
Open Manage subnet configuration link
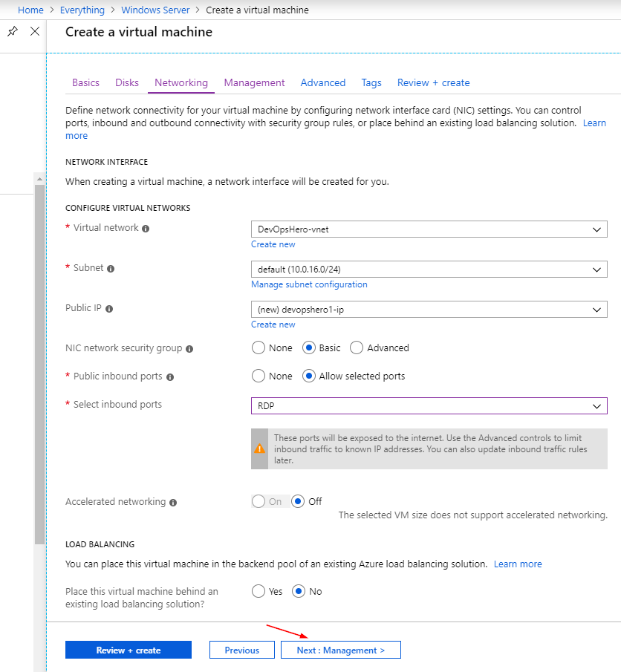[x=309, y=284]
